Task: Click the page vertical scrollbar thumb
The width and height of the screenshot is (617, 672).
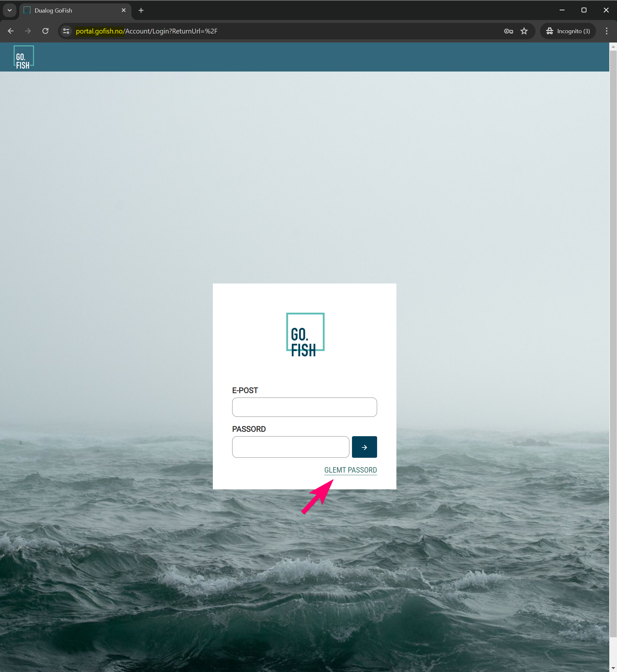Action: 613,344
